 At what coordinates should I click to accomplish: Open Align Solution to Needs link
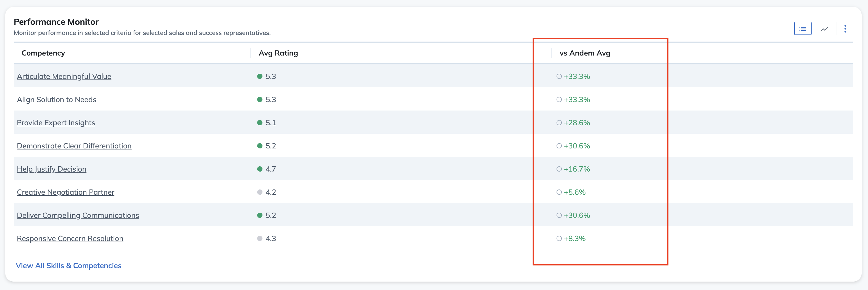(57, 99)
